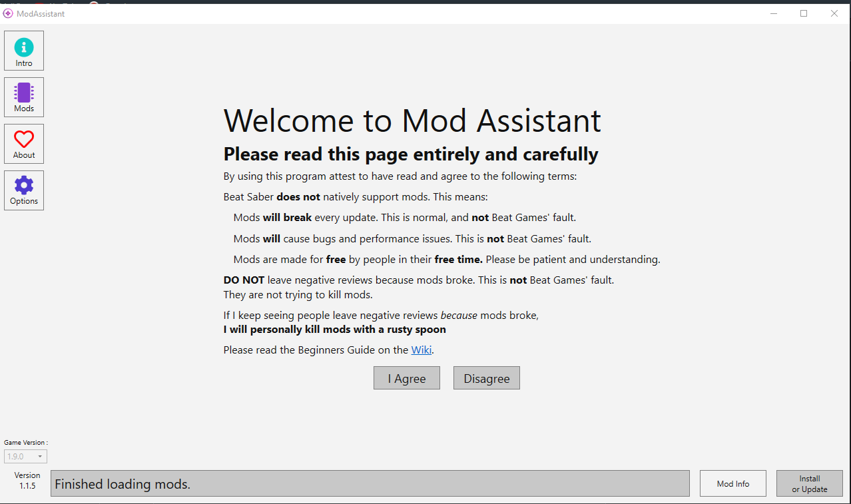Open Options gear settings
The height and width of the screenshot is (504, 851).
pos(24,190)
